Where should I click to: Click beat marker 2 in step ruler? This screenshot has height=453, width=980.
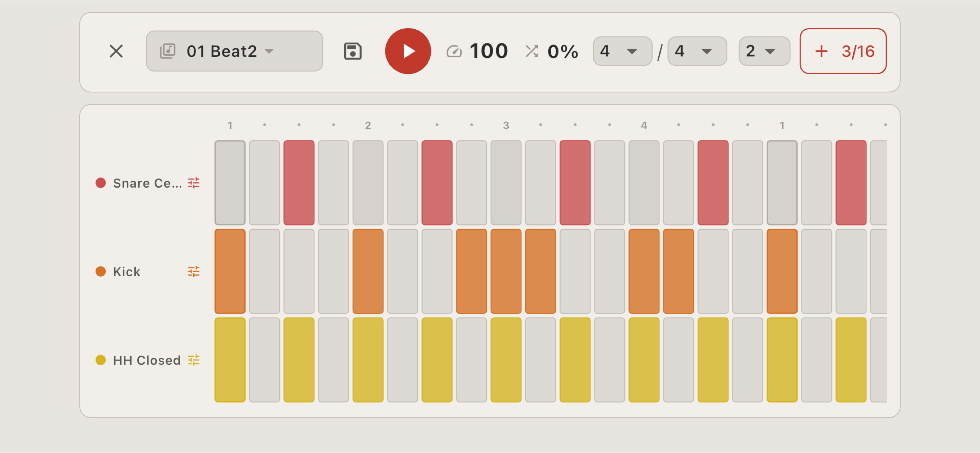click(x=368, y=125)
